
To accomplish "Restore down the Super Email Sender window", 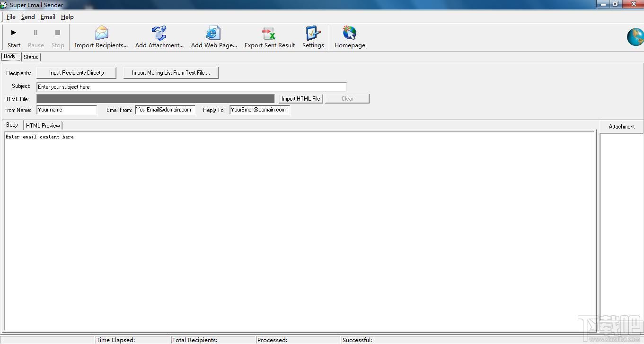I will (615, 4).
